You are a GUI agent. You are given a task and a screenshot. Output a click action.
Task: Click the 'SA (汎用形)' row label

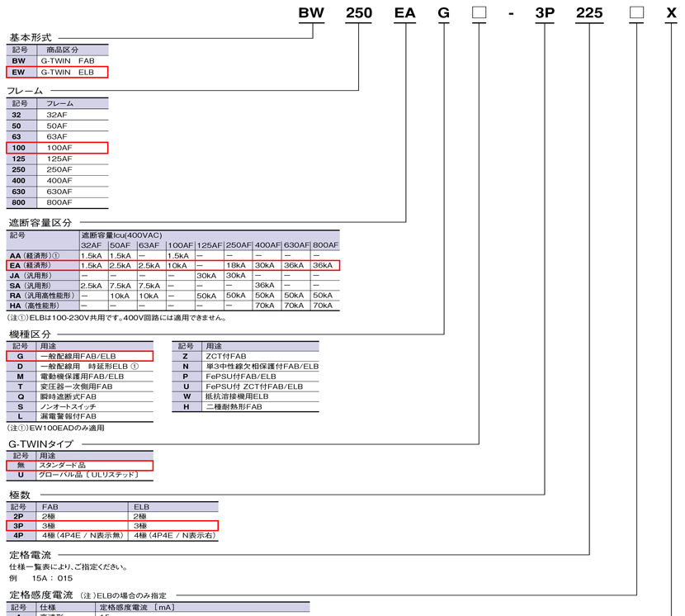coord(31,286)
